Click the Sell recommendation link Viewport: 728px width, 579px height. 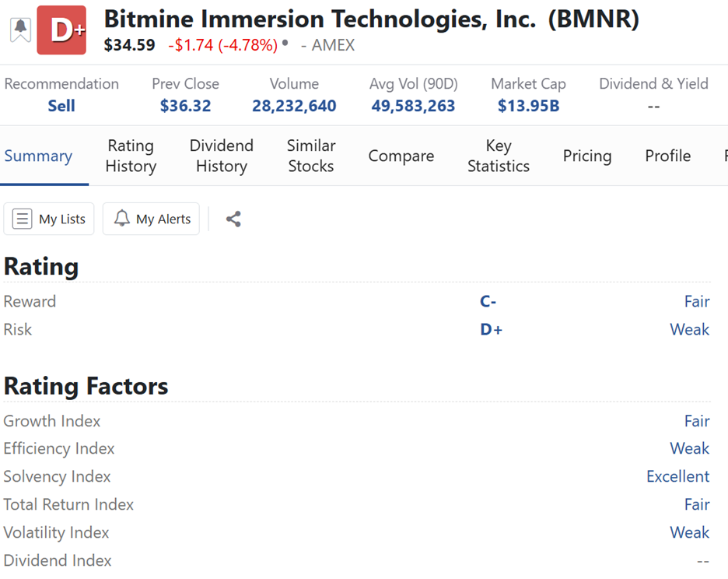point(61,106)
